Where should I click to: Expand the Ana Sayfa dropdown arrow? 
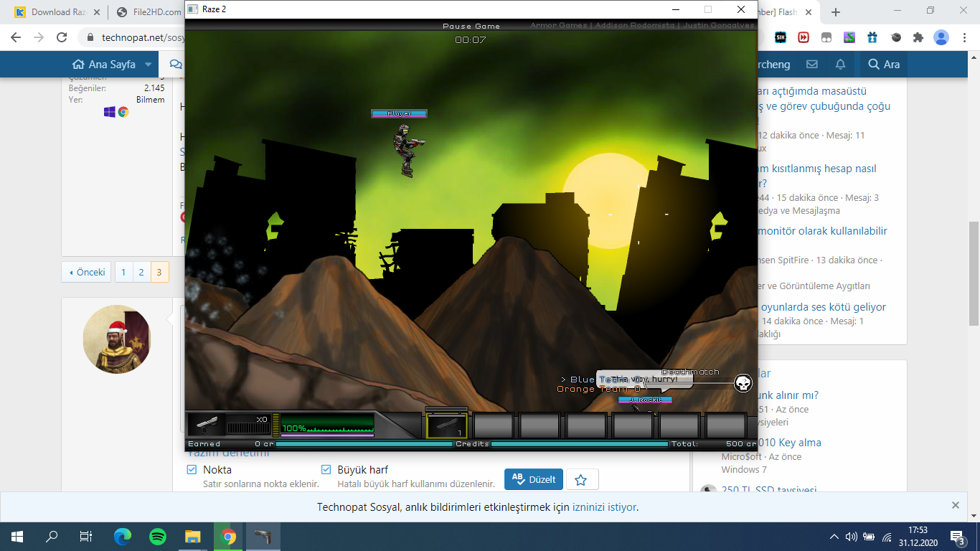click(149, 65)
